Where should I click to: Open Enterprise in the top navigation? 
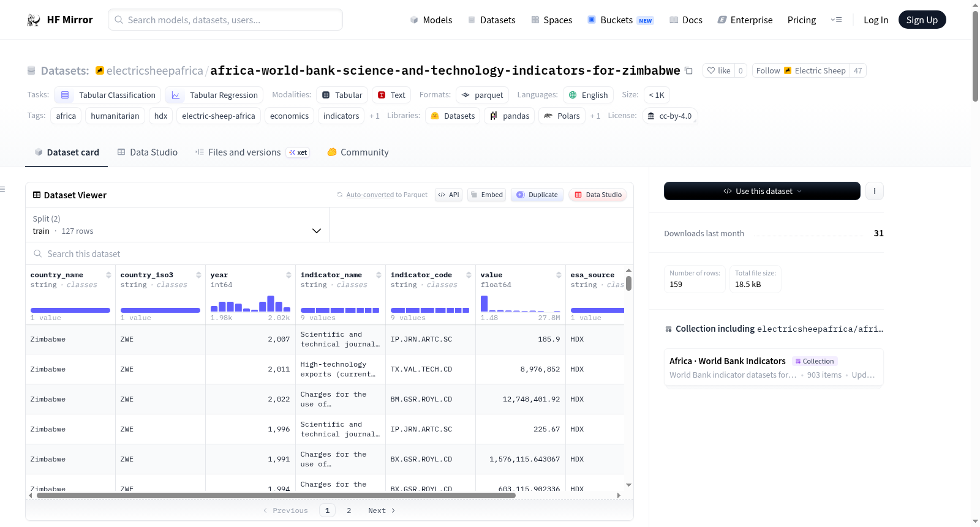click(745, 20)
